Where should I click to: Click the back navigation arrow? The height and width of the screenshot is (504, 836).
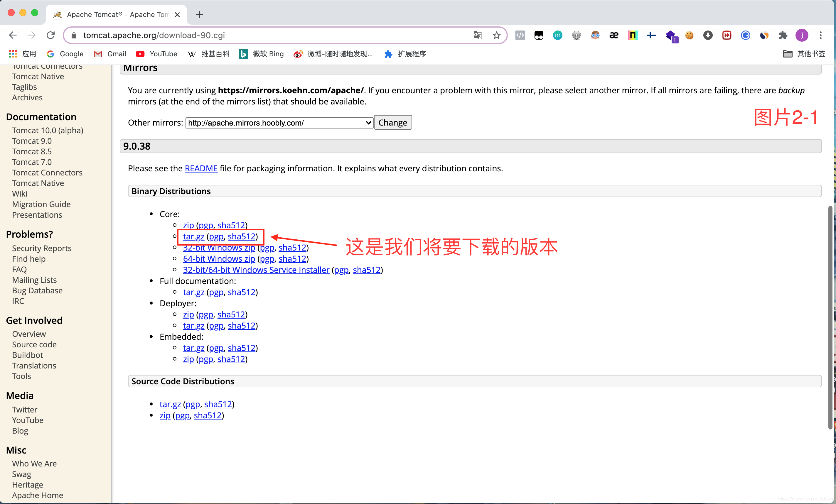point(13,35)
